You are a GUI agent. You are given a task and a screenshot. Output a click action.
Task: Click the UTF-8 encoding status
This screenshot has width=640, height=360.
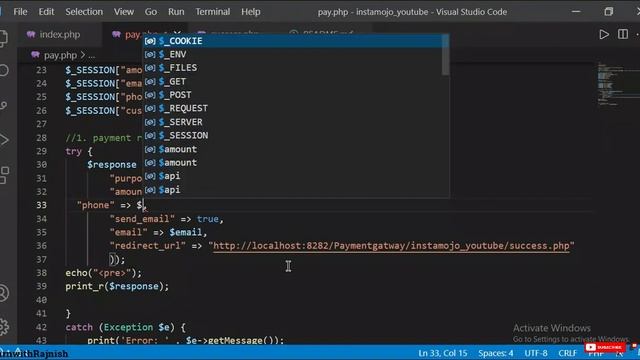[x=536, y=353]
